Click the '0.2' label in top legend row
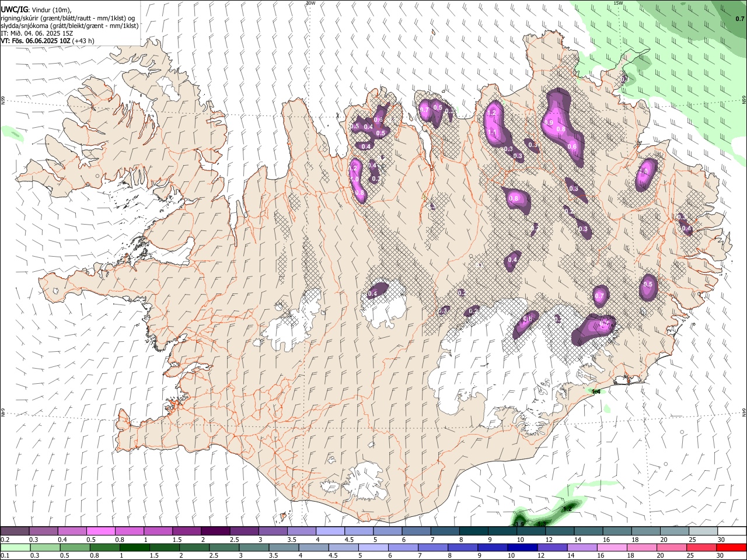 click(x=5, y=539)
